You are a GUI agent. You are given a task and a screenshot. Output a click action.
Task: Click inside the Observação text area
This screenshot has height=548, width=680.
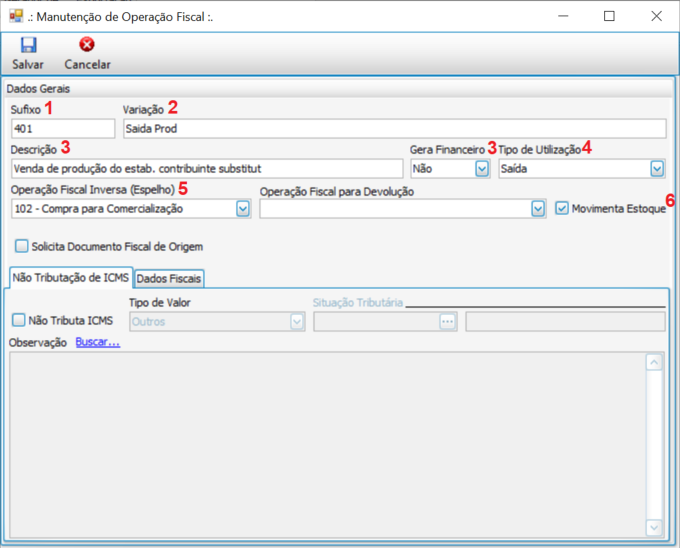click(327, 445)
